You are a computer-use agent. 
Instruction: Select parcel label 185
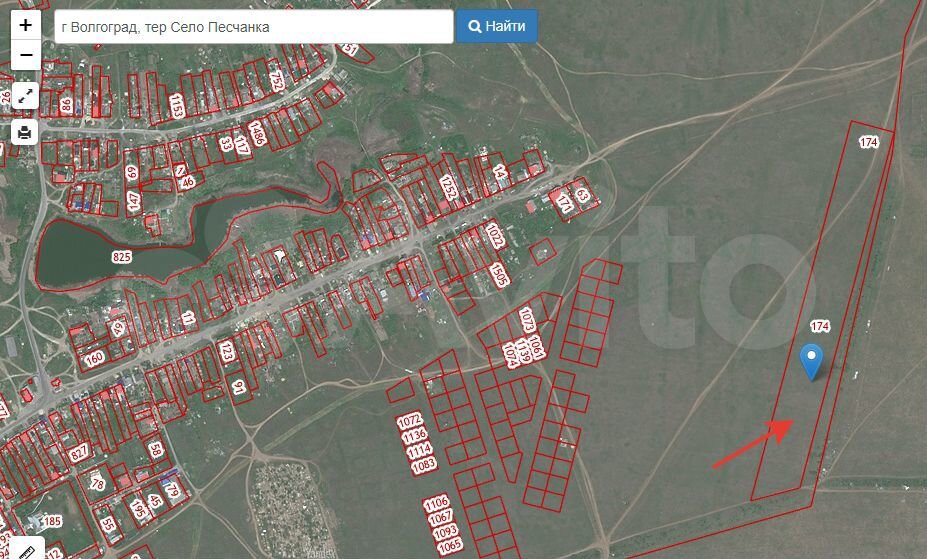tap(52, 521)
